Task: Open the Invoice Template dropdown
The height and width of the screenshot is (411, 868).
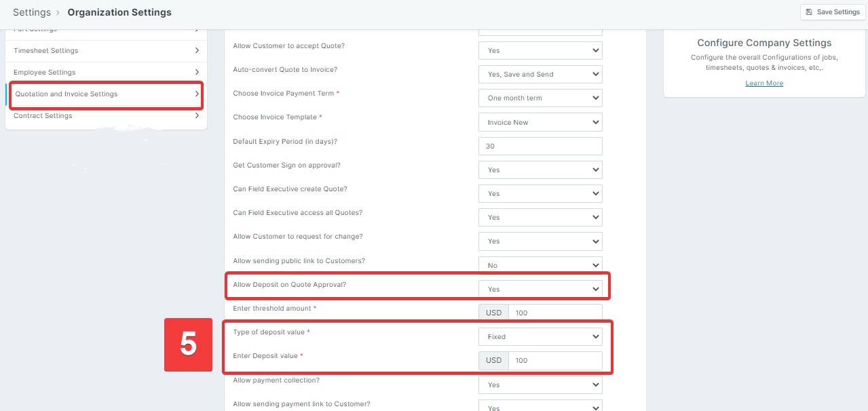Action: [x=540, y=123]
